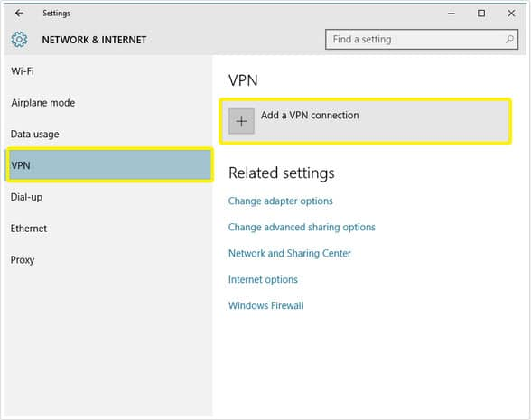The width and height of the screenshot is (531, 420).
Task: Open the Dial-up section
Action: pos(108,197)
